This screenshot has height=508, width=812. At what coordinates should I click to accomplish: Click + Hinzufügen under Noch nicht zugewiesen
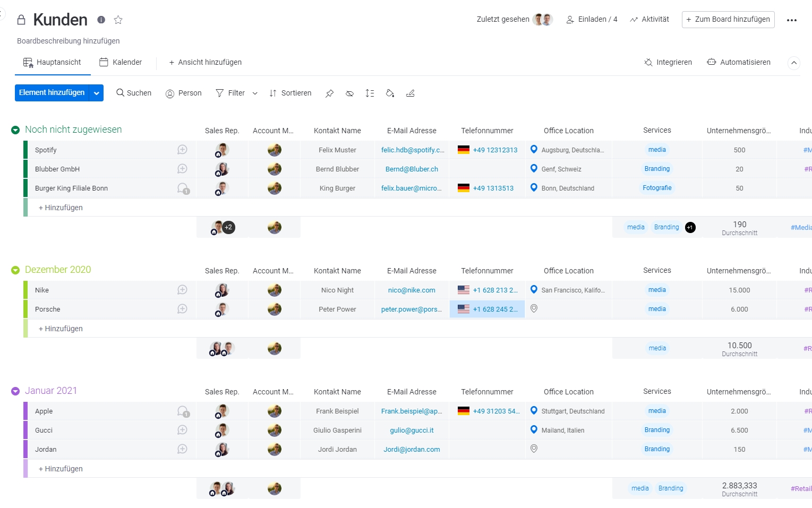[x=61, y=208]
